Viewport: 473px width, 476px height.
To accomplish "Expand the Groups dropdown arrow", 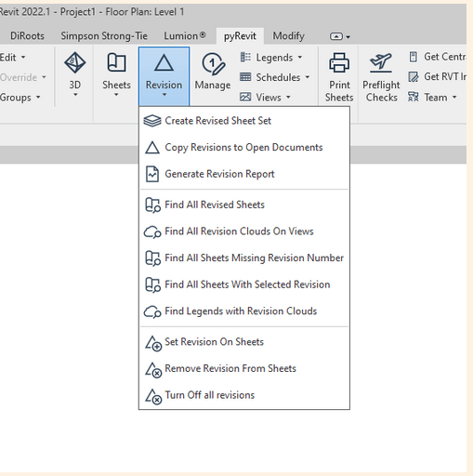I will tap(38, 97).
